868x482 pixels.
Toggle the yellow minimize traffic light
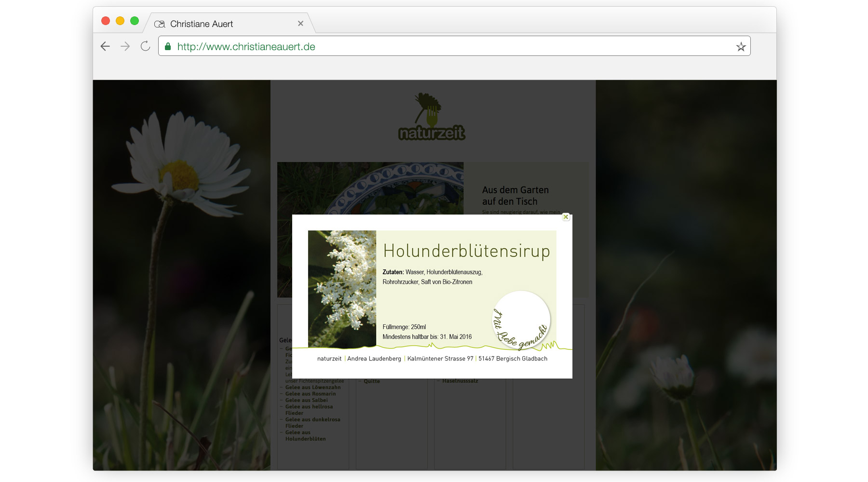point(119,20)
